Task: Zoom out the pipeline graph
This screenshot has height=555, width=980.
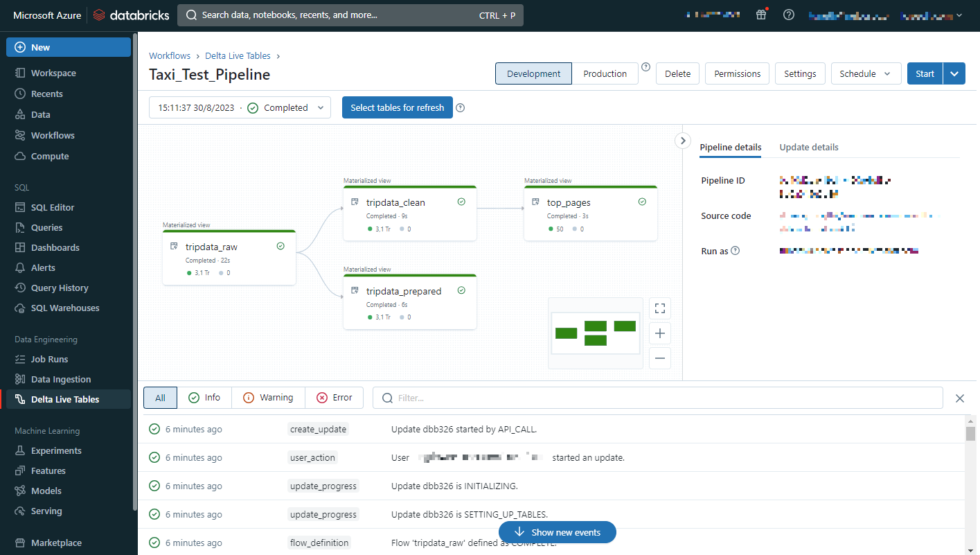Action: tap(659, 358)
